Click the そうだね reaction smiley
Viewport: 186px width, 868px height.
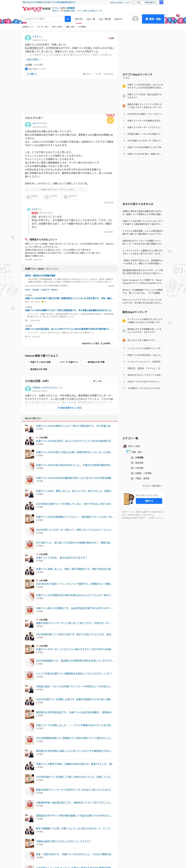(x=47, y=197)
